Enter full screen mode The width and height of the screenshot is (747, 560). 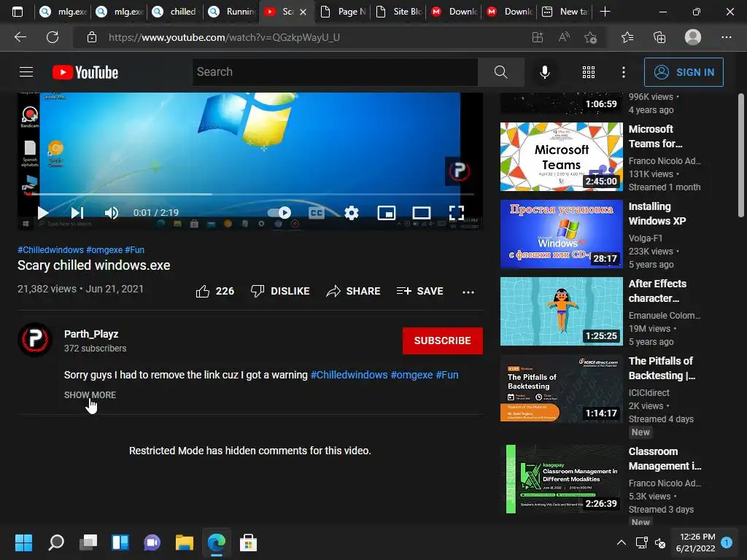click(457, 213)
